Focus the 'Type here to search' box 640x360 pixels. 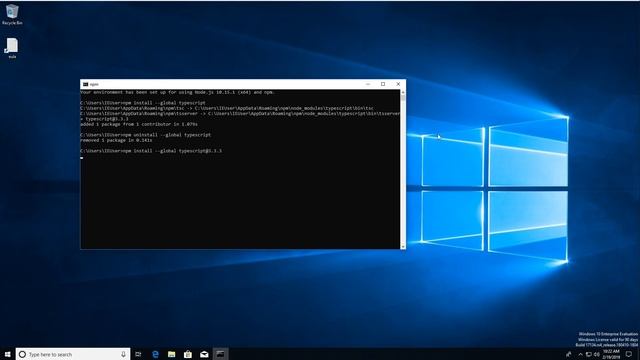[x=73, y=354]
